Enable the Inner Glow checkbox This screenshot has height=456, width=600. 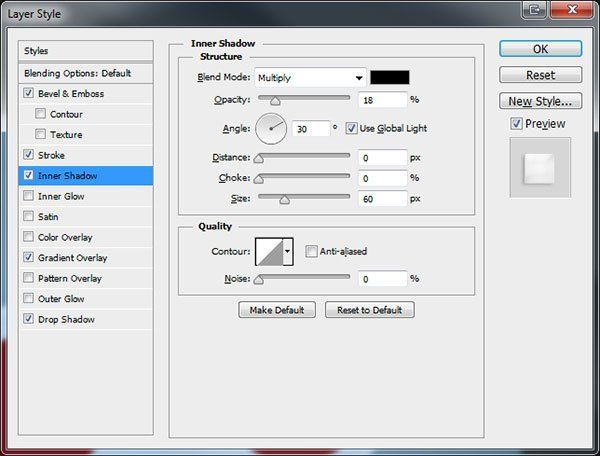coord(28,195)
